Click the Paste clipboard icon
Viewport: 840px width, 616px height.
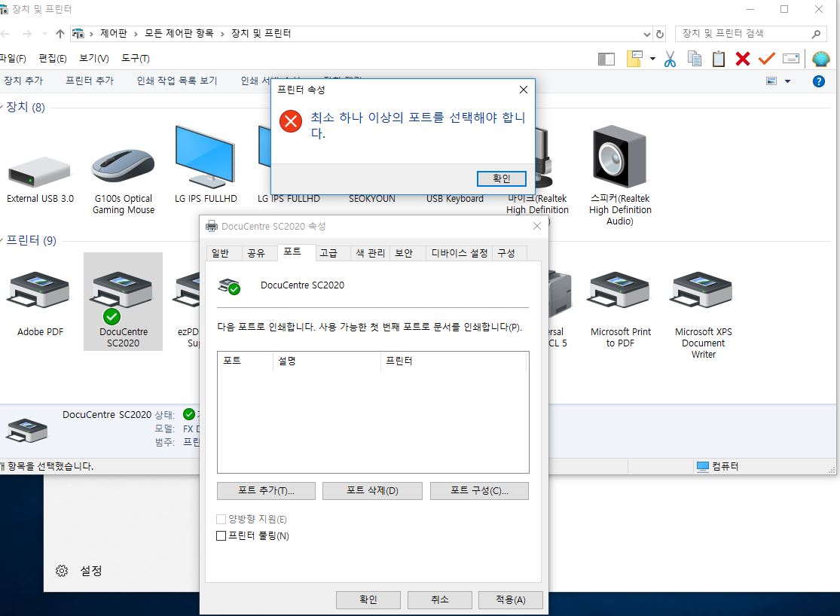718,58
